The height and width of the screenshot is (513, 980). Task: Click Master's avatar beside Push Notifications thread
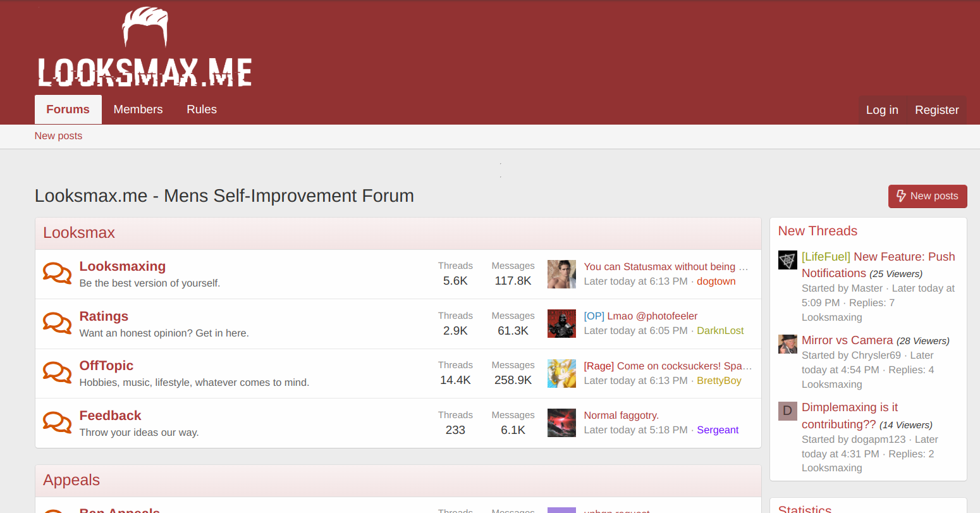(788, 260)
